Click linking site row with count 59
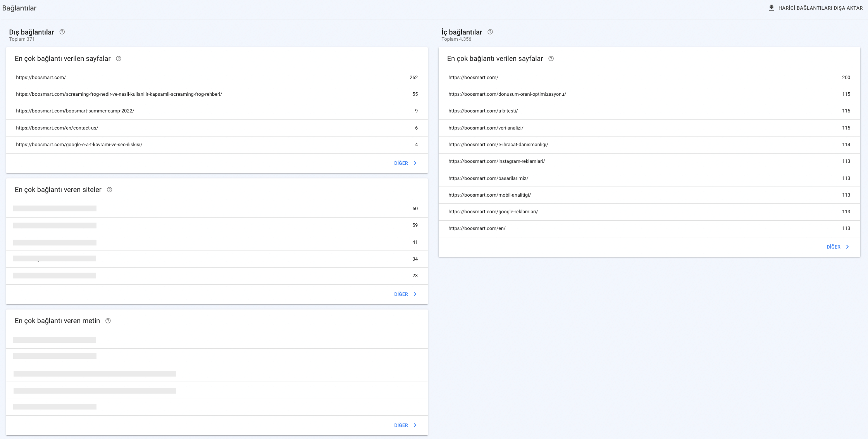 pyautogui.click(x=217, y=225)
